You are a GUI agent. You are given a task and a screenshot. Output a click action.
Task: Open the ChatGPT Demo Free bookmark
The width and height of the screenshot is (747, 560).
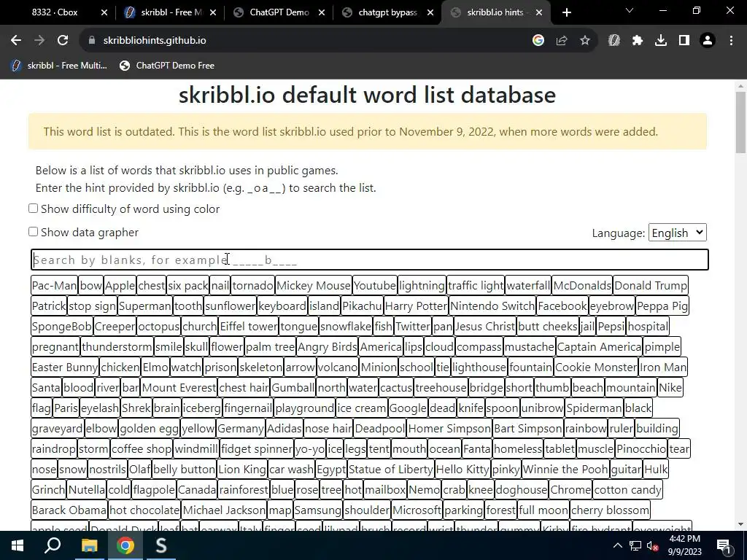(167, 66)
